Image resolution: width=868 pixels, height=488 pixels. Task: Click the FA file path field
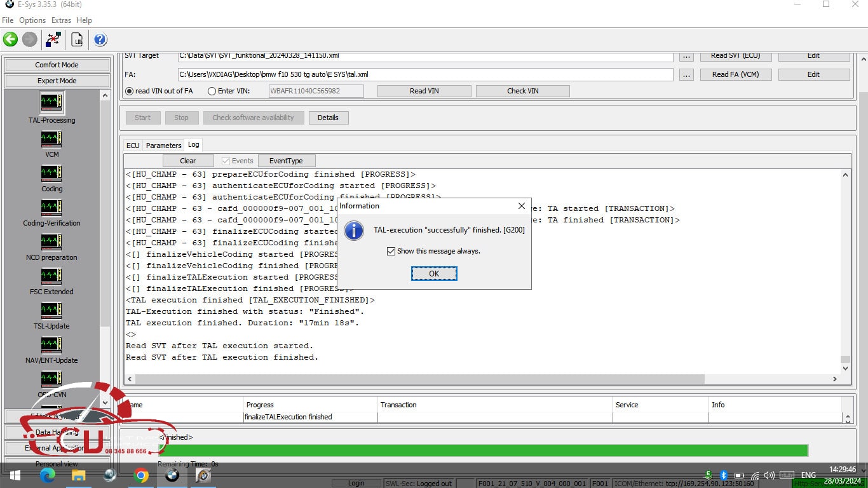425,74
